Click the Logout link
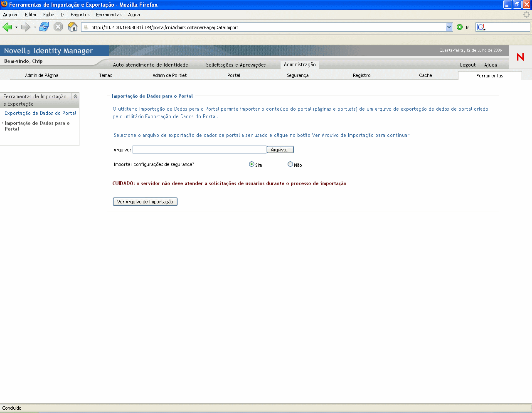 pyautogui.click(x=468, y=65)
